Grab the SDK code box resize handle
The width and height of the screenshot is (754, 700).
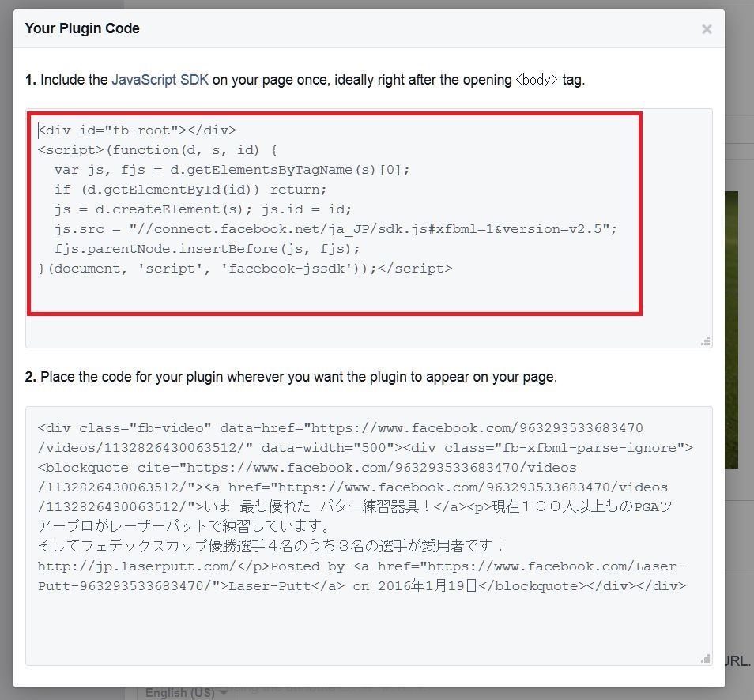[706, 341]
